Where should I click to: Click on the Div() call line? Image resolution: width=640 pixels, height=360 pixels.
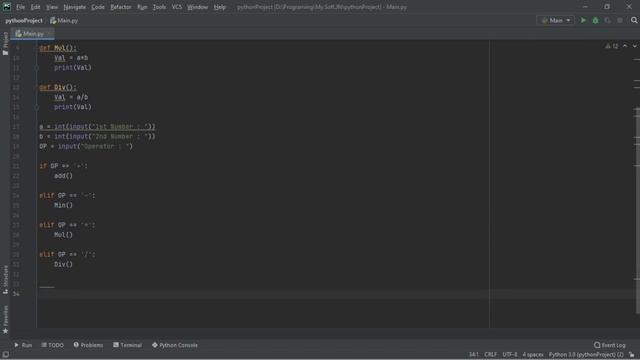click(x=63, y=264)
